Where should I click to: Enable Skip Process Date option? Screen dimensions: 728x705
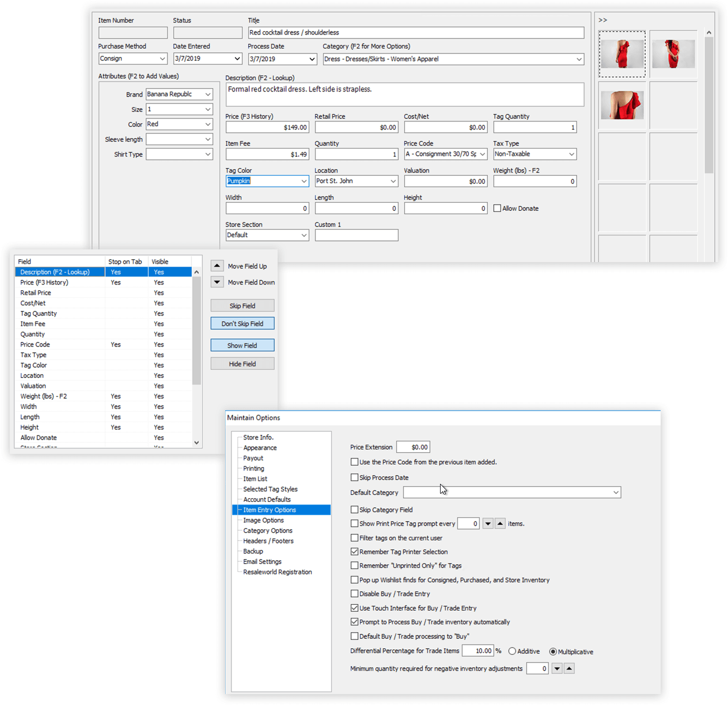(354, 477)
